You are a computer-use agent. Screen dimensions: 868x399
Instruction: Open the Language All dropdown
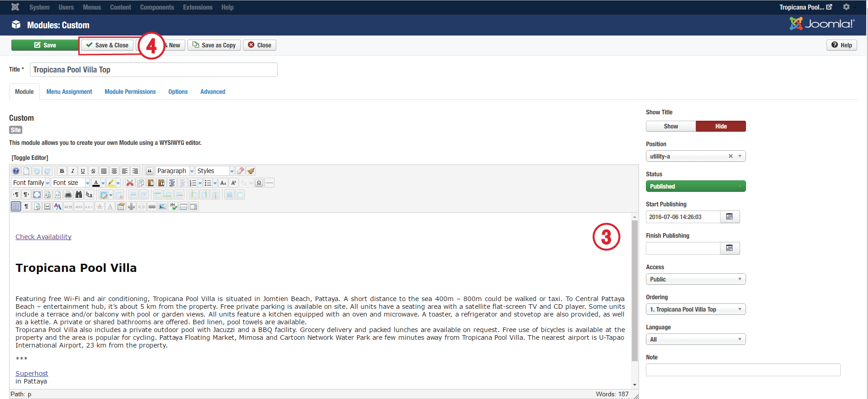(x=695, y=339)
